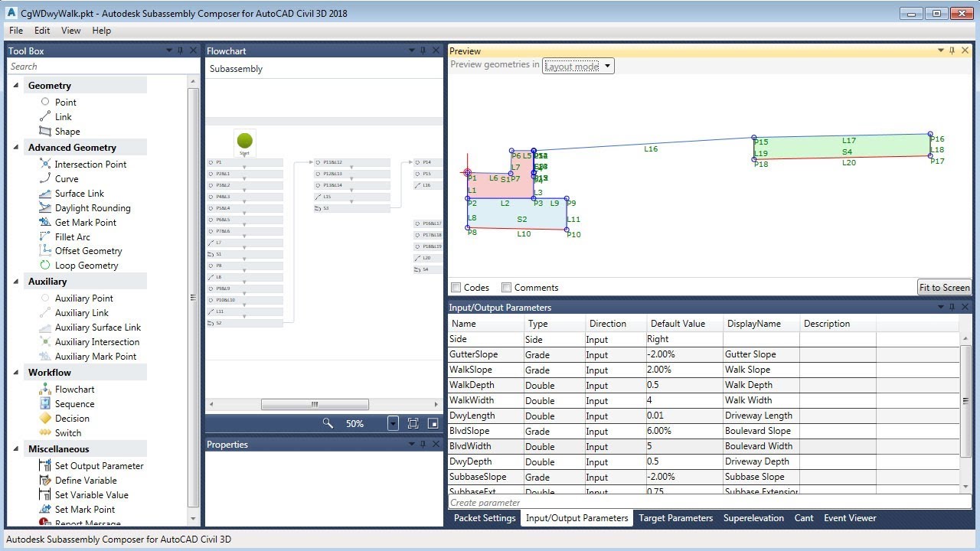Toggle auto-hide pin on Properties panel
The width and height of the screenshot is (980, 551).
423,444
